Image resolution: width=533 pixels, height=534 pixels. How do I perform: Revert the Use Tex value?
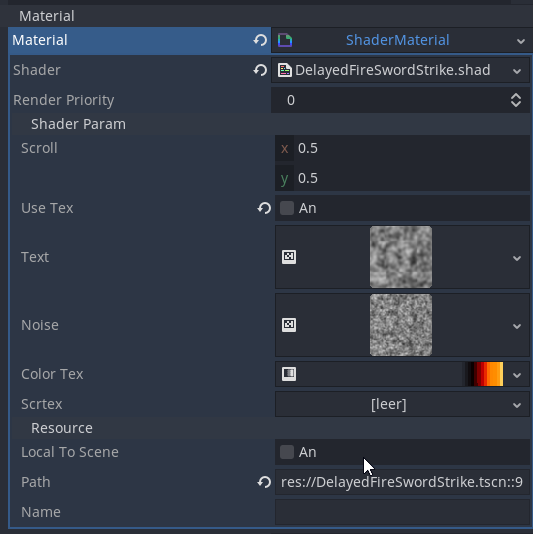(x=264, y=208)
